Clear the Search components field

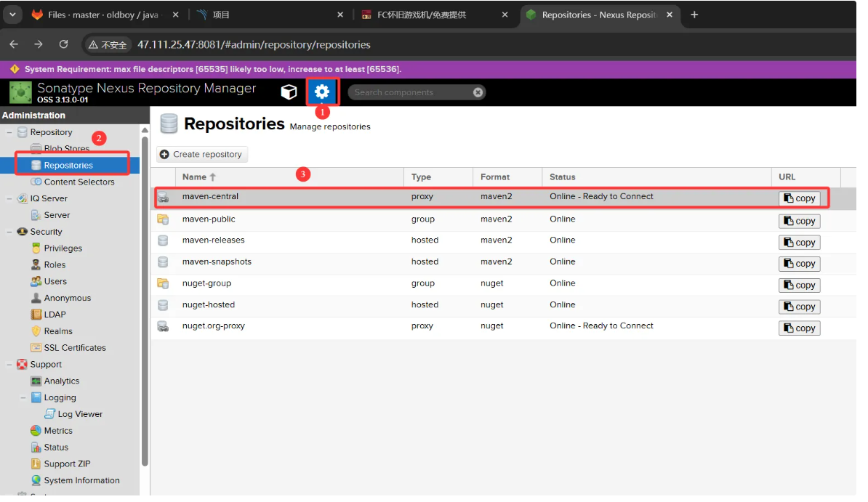point(478,92)
